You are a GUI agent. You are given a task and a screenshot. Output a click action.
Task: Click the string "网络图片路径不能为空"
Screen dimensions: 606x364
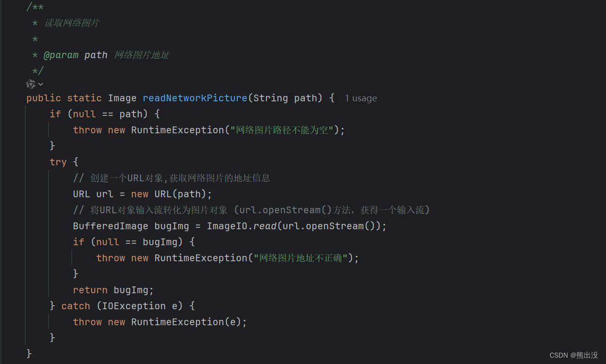[282, 130]
